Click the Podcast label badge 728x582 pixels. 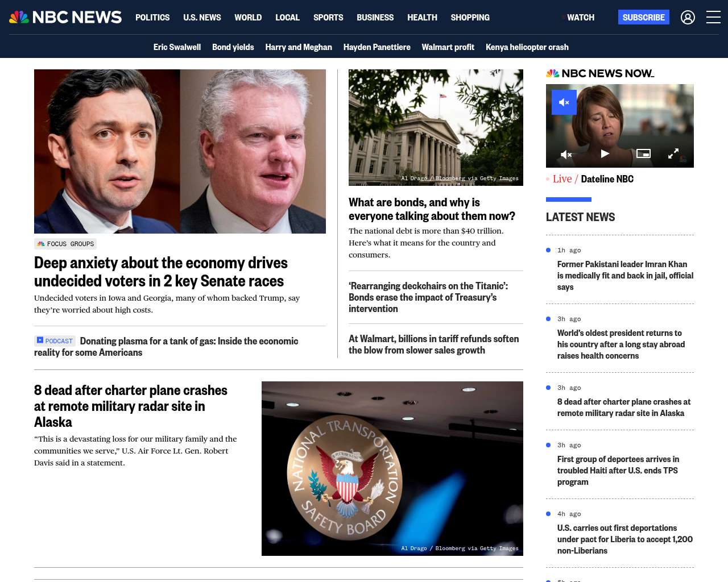pyautogui.click(x=55, y=341)
